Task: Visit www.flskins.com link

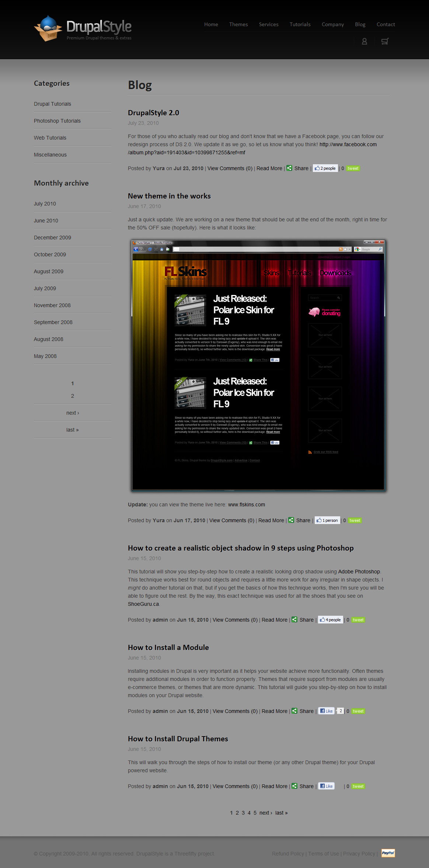Action: pos(247,505)
